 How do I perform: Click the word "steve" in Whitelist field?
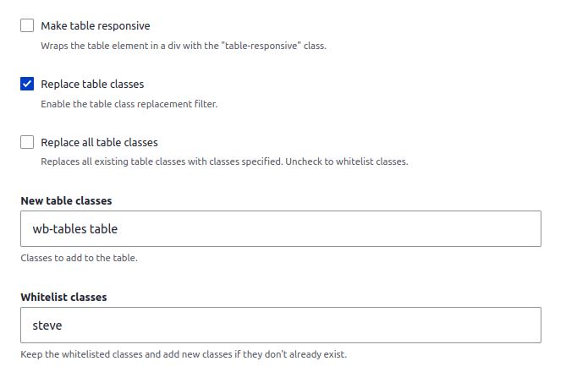[x=47, y=326]
